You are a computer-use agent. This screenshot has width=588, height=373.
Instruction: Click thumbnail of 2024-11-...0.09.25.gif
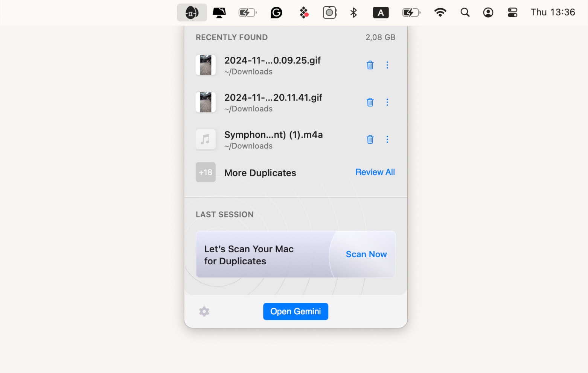(x=206, y=65)
